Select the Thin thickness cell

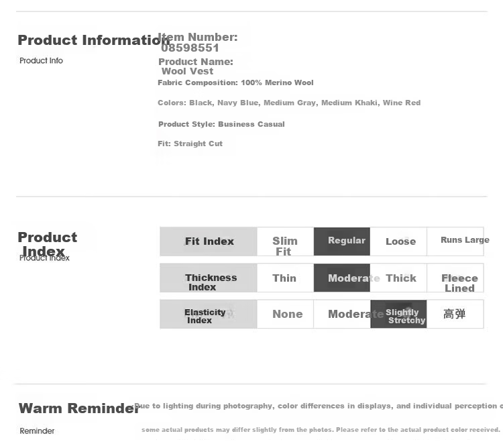[x=285, y=278]
